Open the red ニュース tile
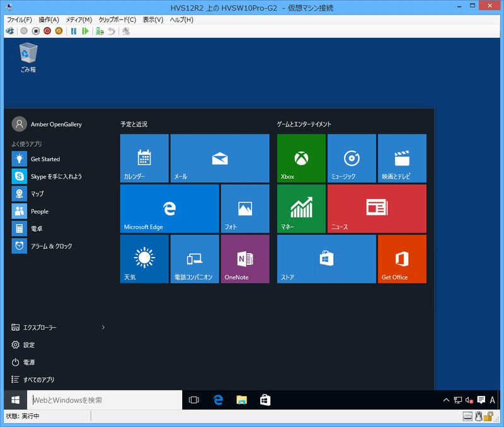The width and height of the screenshot is (504, 427). [x=377, y=208]
